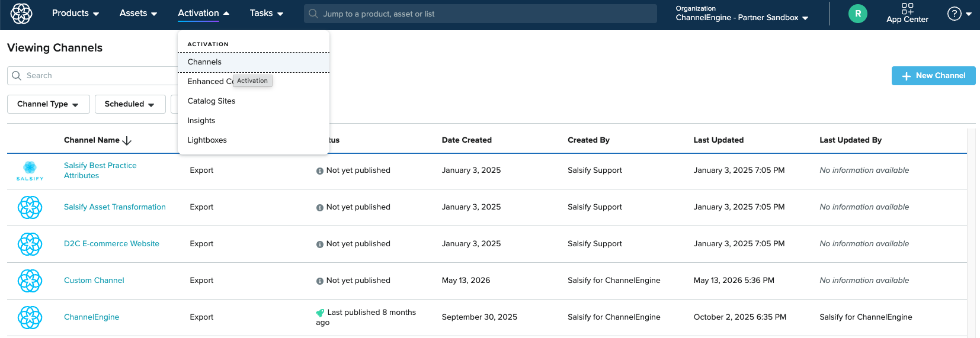The width and height of the screenshot is (980, 338).
Task: Open the Salsify Best Practice Attributes channel link
Action: coord(100,170)
